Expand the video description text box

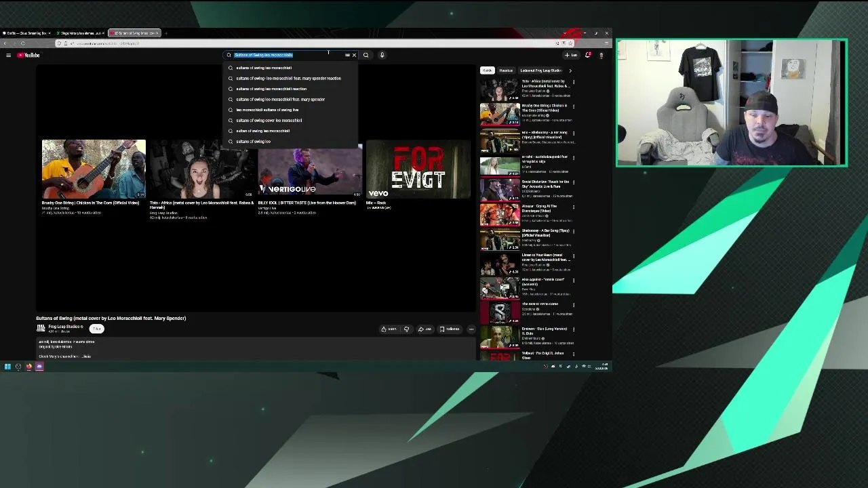point(256,348)
